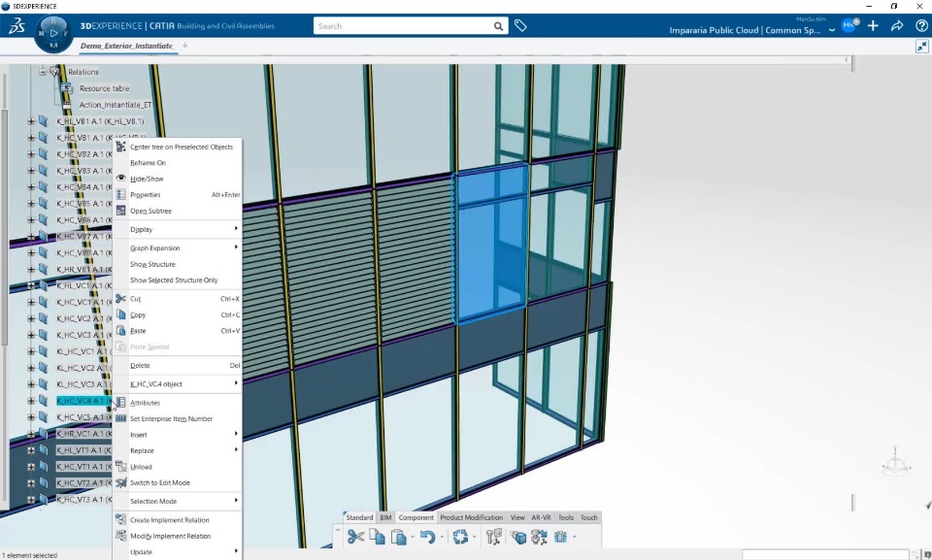Choose Copy from context menu

177,314
